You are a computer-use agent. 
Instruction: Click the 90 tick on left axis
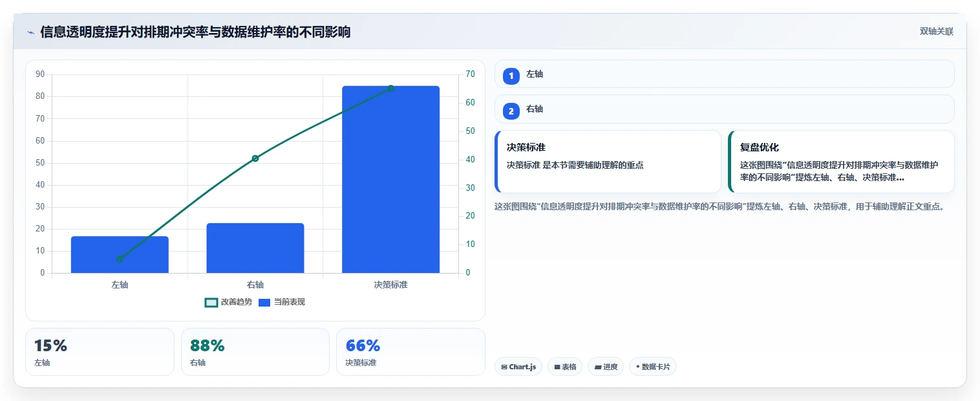coord(40,74)
